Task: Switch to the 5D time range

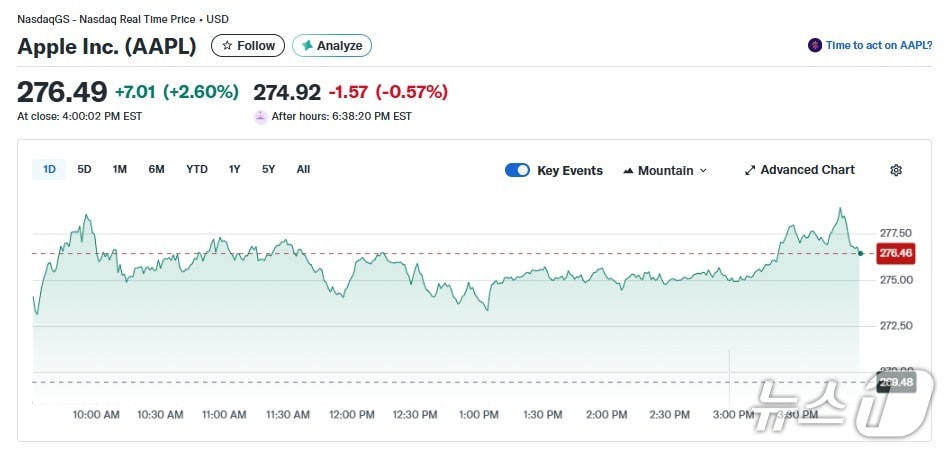Action: pyautogui.click(x=84, y=169)
